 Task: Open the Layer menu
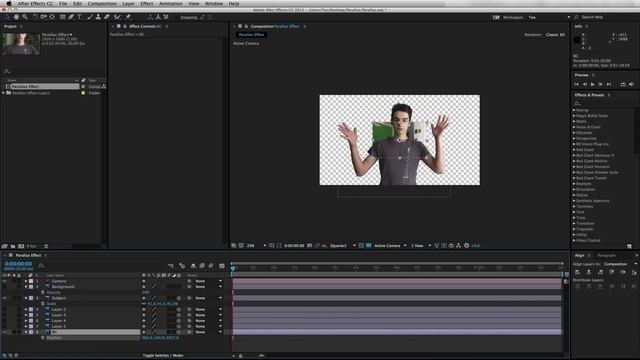click(128, 4)
